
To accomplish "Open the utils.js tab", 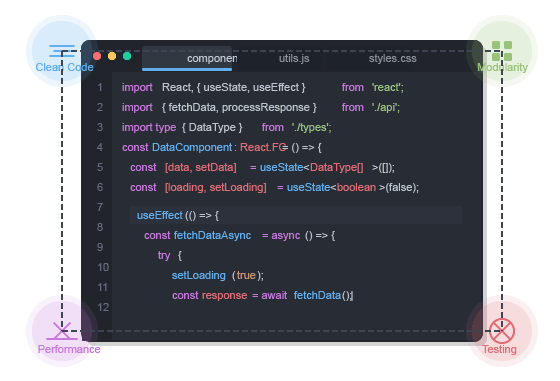I will click(294, 58).
